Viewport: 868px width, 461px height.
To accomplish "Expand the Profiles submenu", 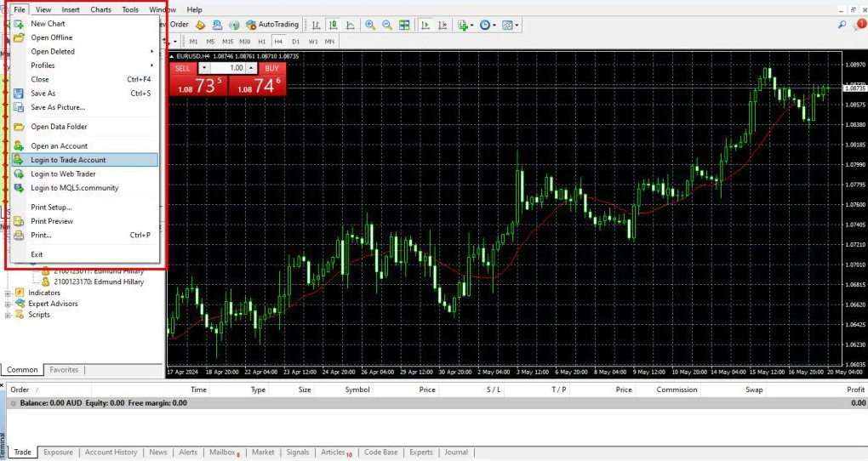I will (85, 65).
